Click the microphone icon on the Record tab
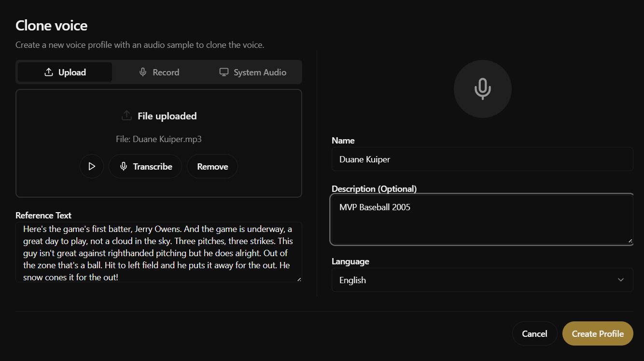 click(143, 72)
